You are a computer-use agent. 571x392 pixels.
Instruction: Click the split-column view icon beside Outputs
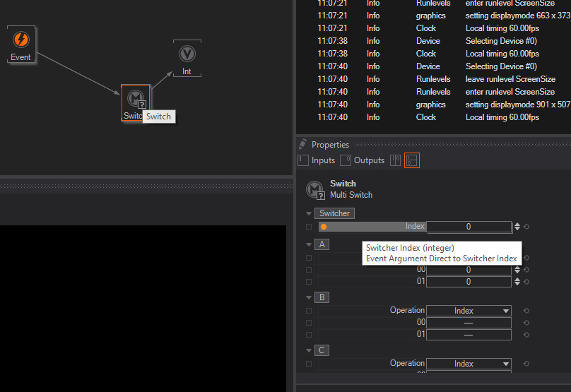395,160
